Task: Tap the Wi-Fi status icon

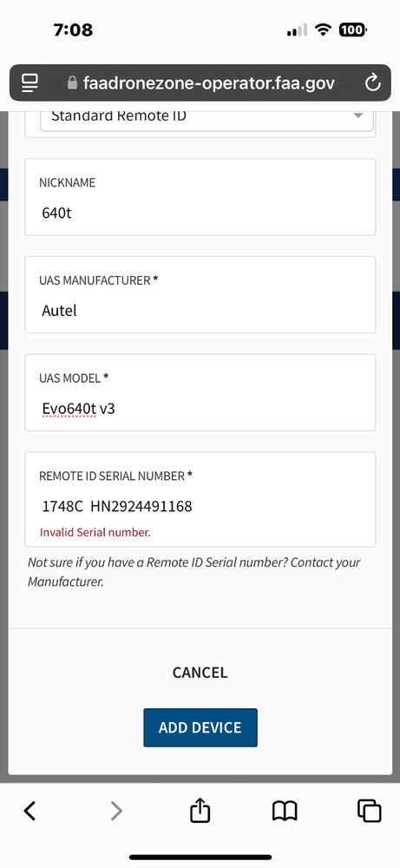Action: (x=323, y=30)
